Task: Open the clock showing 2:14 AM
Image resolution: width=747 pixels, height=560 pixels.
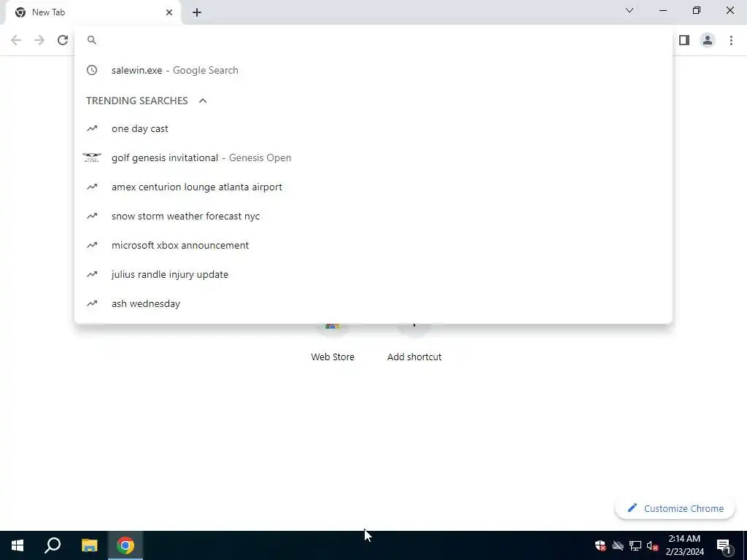Action: pyautogui.click(x=684, y=545)
